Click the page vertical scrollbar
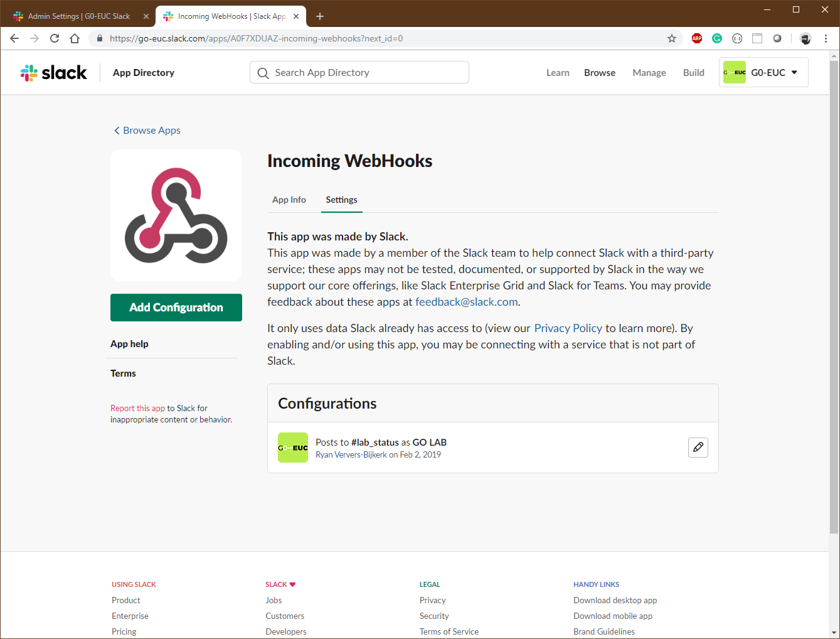The image size is (840, 639). tap(834, 295)
